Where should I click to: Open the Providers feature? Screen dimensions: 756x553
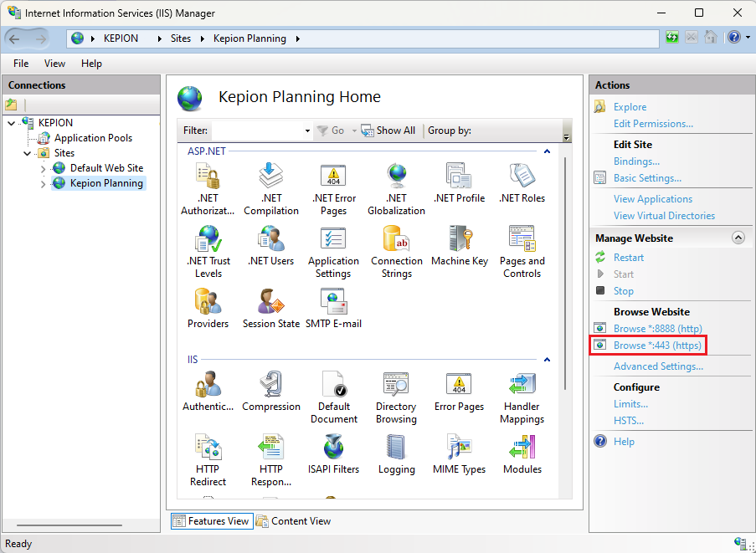coord(208,309)
